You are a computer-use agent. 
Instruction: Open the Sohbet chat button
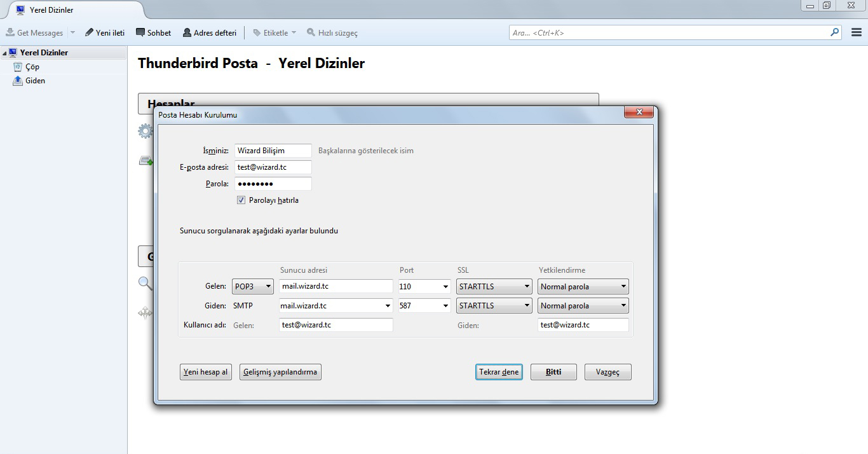[x=153, y=32]
